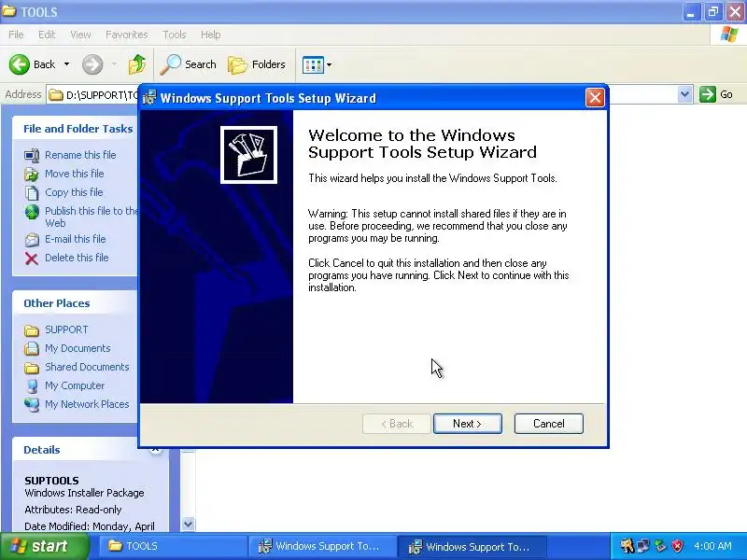Open My Documents in Other Places
The height and width of the screenshot is (560, 747).
pyautogui.click(x=78, y=348)
